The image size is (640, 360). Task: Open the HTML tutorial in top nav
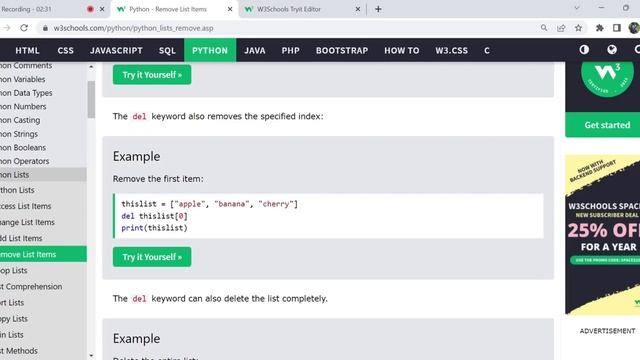pos(27,50)
